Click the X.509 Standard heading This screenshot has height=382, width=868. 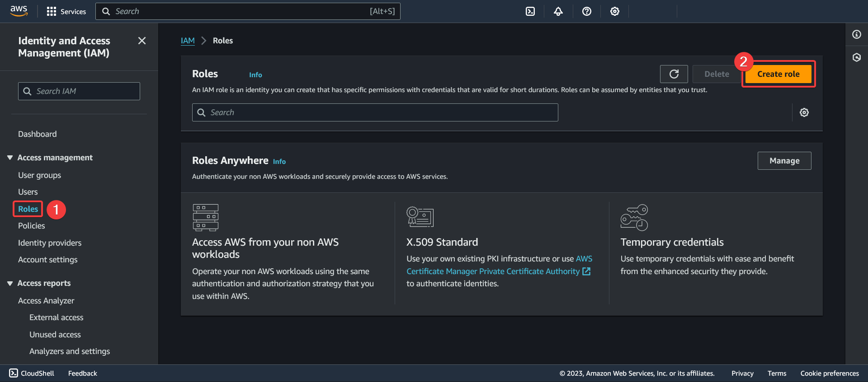[x=442, y=242]
